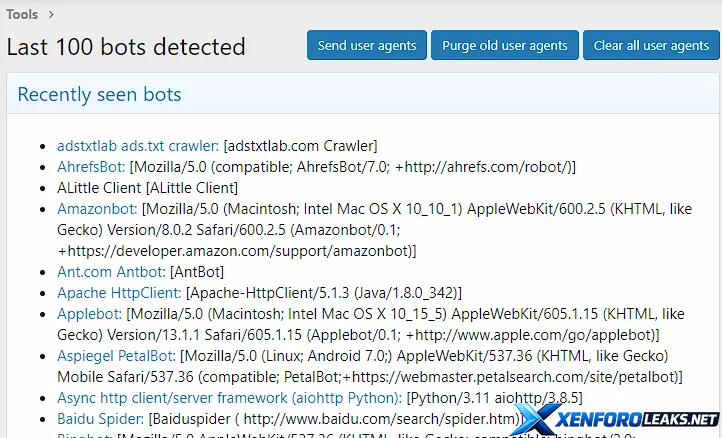This screenshot has width=722, height=438.
Task: Select the [adstxtlab.com Crawler] user agent text
Action: click(300, 146)
